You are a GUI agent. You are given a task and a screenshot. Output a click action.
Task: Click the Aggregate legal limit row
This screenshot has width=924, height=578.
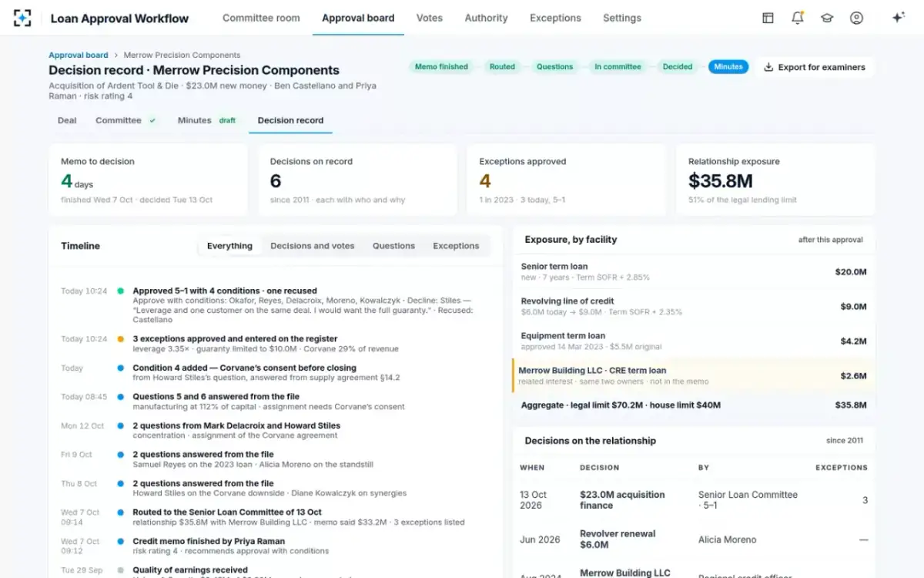coord(694,405)
